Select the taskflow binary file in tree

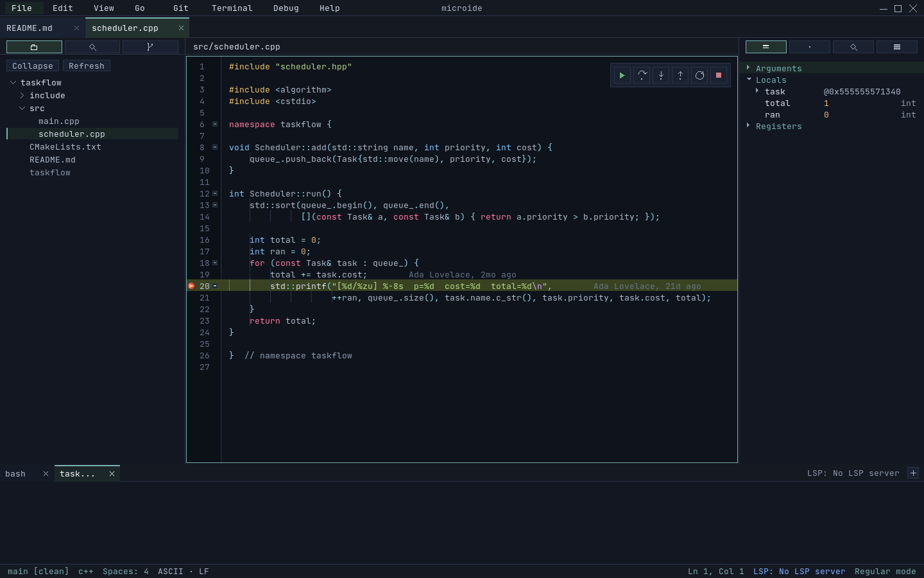[x=50, y=172]
